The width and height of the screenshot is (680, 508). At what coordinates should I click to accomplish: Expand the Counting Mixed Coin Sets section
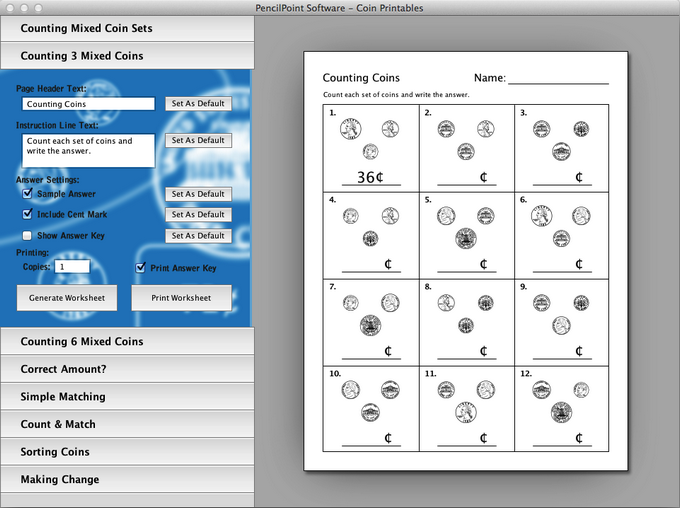click(127, 28)
